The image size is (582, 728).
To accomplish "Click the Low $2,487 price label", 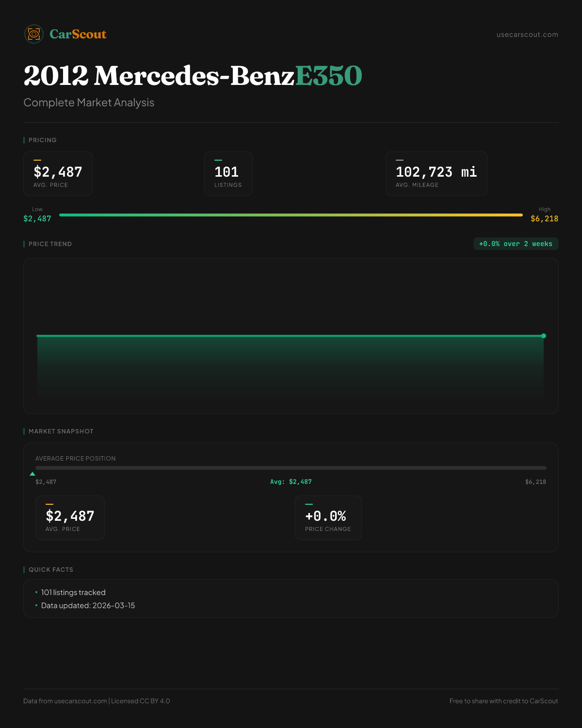I will click(37, 218).
